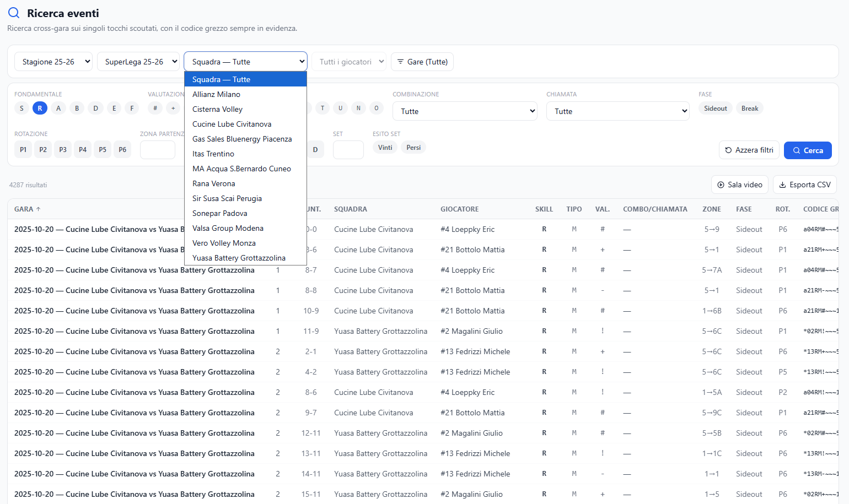The image size is (849, 504).
Task: Click the SKILL column header
Action: point(544,209)
